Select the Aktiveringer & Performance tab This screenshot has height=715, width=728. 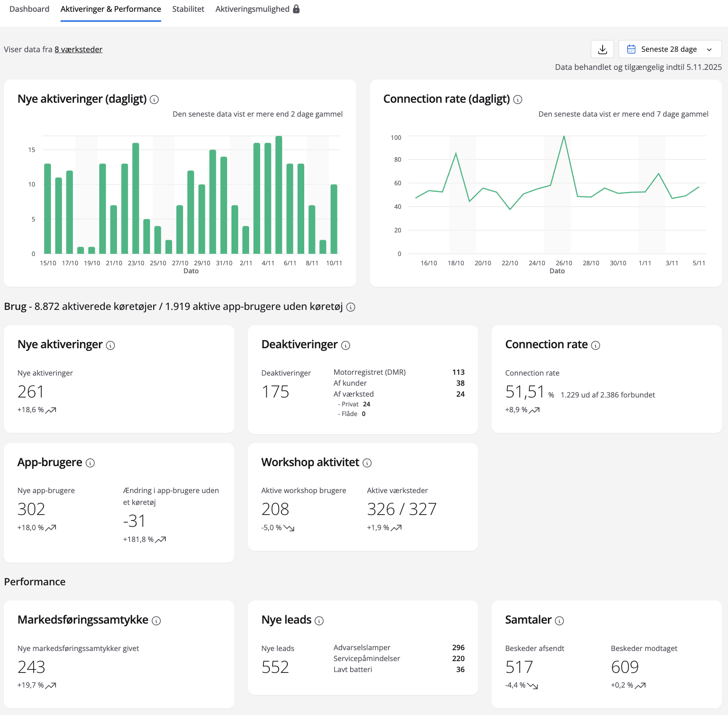tap(111, 9)
